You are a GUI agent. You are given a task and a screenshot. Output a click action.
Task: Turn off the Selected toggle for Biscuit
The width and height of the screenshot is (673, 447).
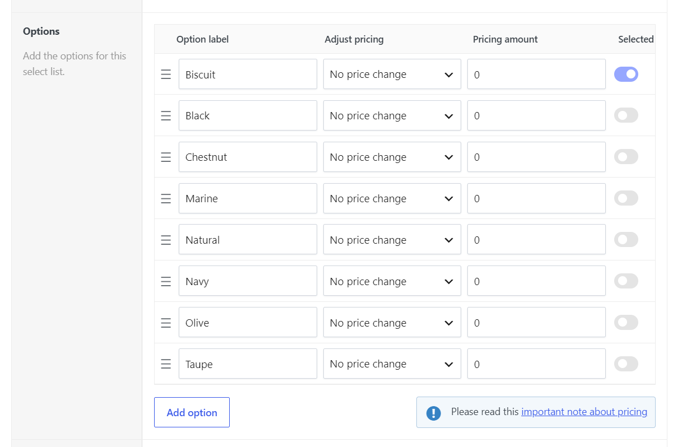626,74
